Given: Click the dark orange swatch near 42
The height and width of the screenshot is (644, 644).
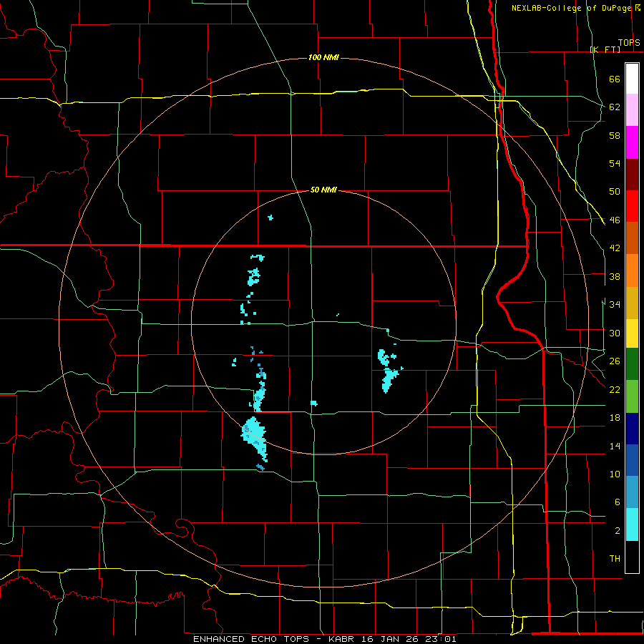Looking at the screenshot, I should click(632, 238).
